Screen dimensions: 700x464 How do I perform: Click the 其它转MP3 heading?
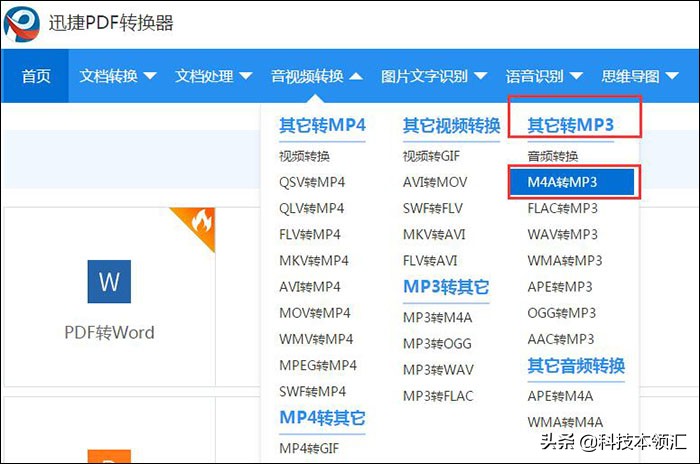[571, 125]
